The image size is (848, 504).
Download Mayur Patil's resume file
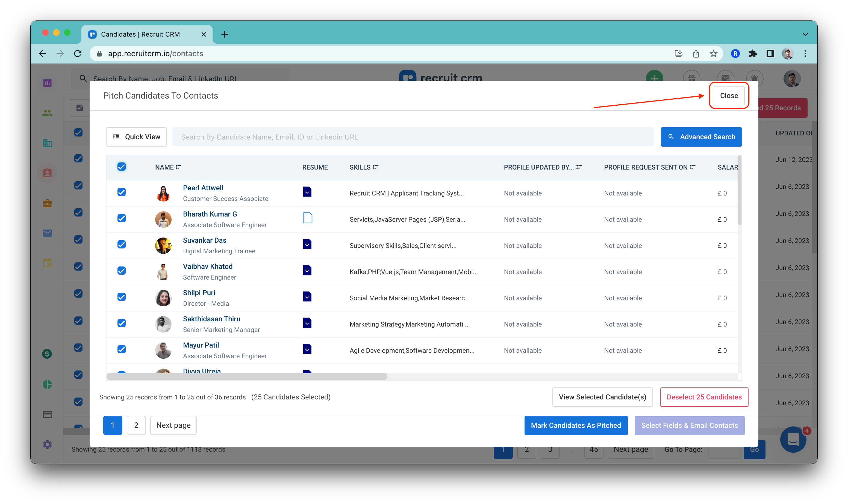point(307,349)
